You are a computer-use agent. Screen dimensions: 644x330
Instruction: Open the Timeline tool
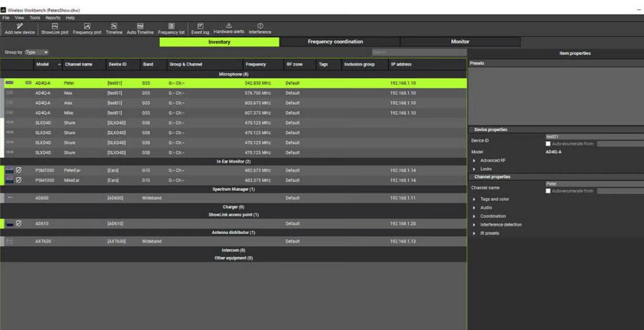click(114, 29)
